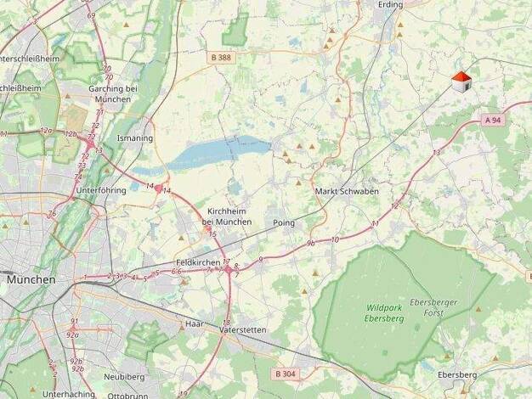
Task: Click the München city label
Action: [31, 279]
